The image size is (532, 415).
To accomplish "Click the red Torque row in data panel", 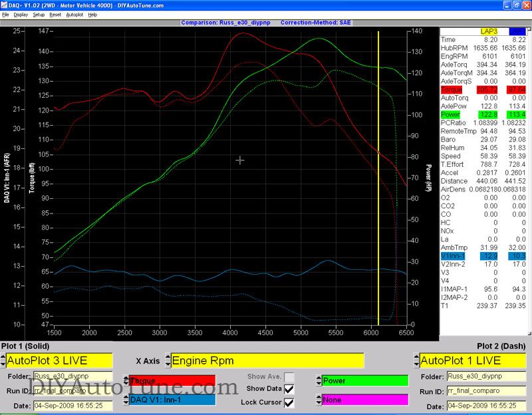I will point(453,89).
